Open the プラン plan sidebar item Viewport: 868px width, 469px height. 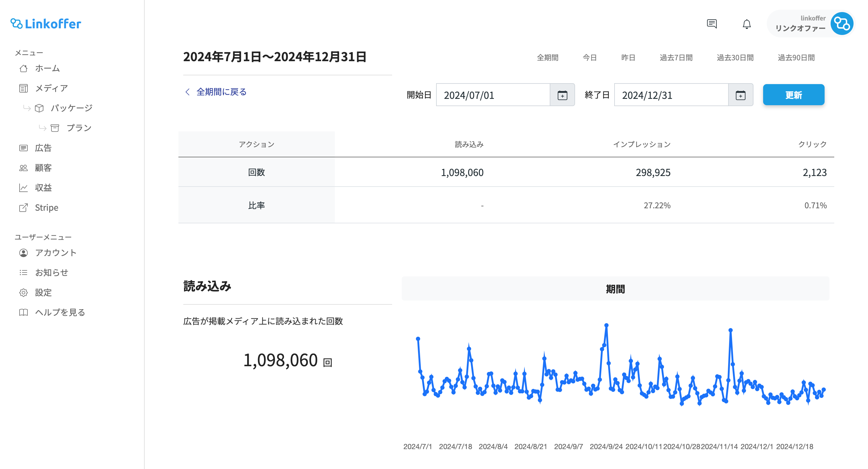click(78, 128)
